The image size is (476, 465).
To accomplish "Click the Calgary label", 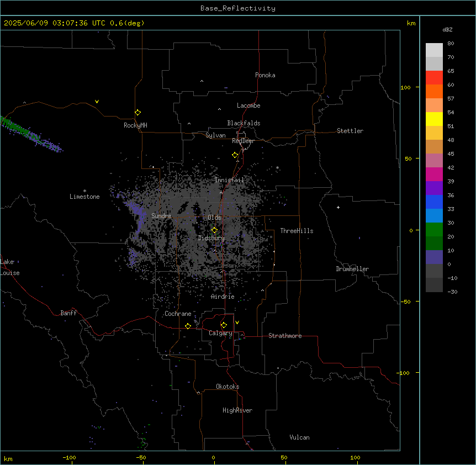I will [220, 333].
